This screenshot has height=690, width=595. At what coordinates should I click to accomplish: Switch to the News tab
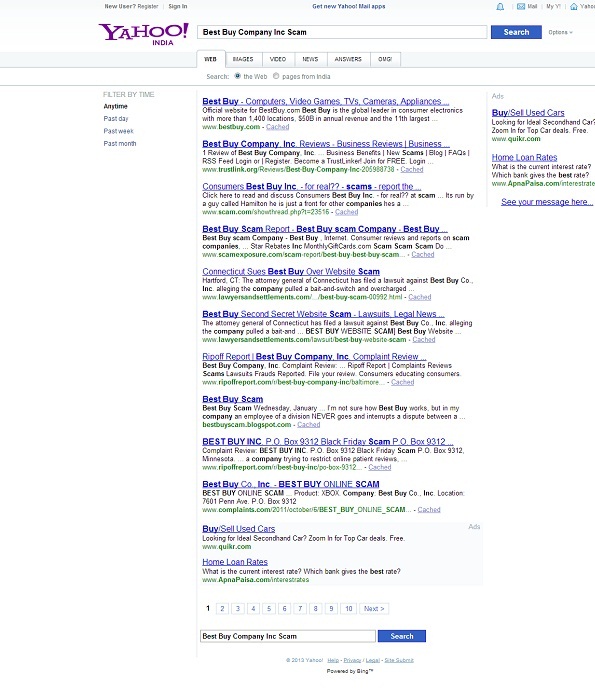(310, 59)
